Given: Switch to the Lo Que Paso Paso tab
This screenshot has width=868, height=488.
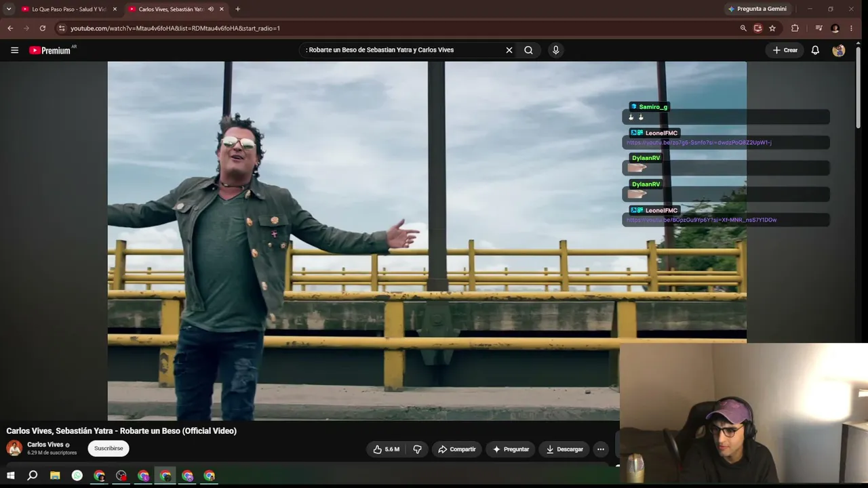Looking at the screenshot, I should pos(68,9).
